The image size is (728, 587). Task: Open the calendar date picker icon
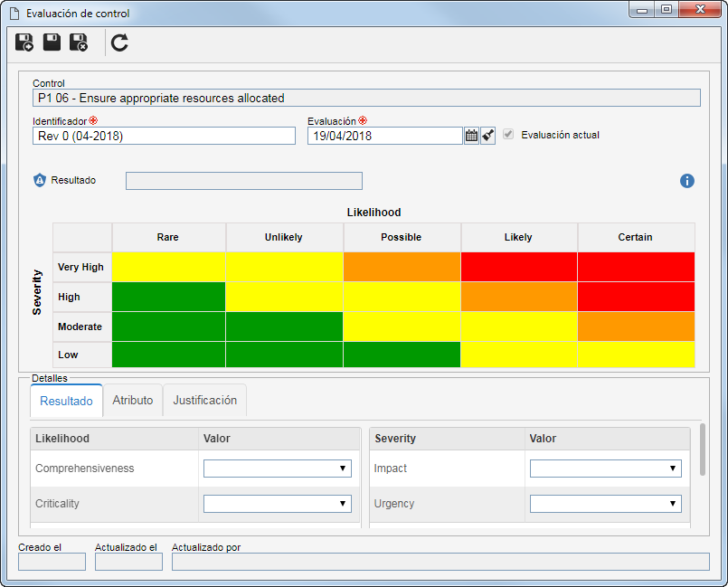[x=471, y=136]
